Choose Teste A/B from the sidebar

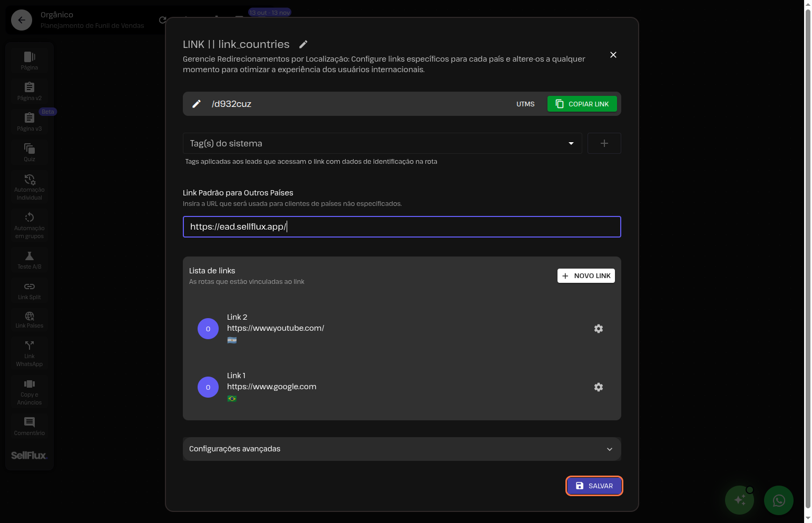click(30, 260)
